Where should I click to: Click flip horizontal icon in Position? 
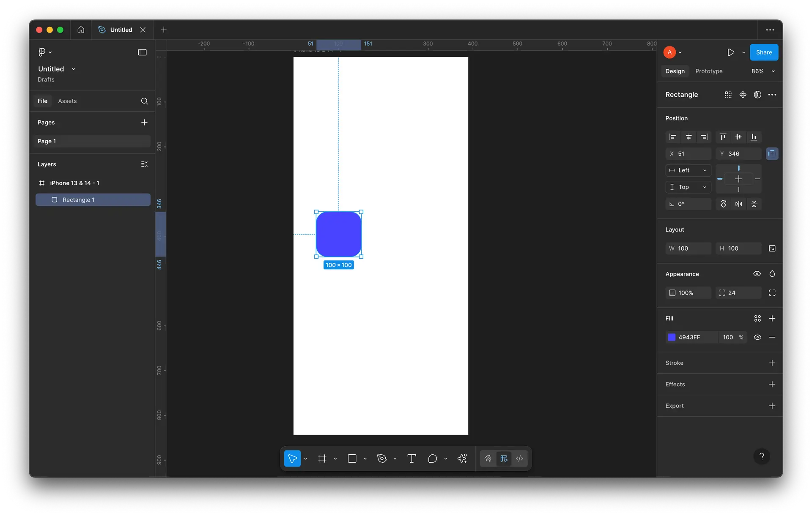(x=738, y=204)
